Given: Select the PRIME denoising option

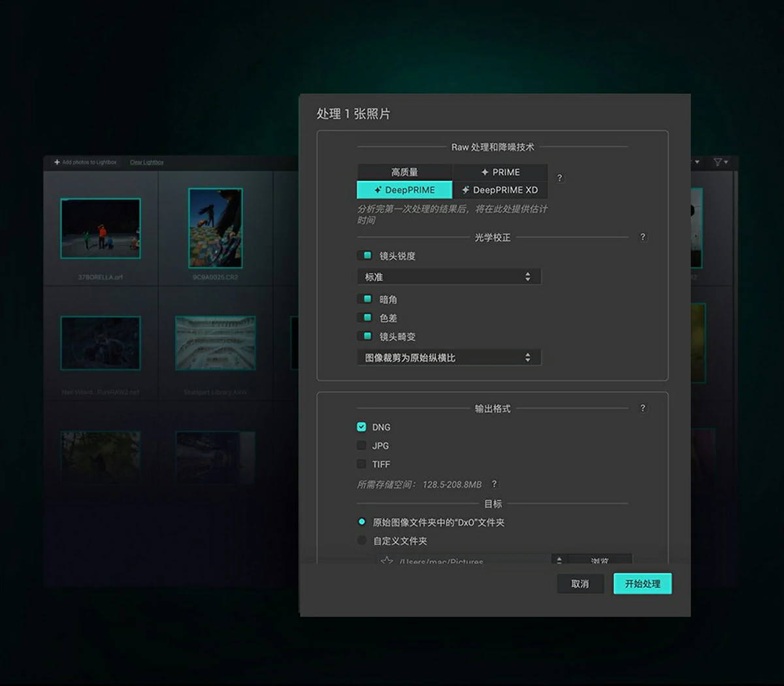Looking at the screenshot, I should [500, 172].
